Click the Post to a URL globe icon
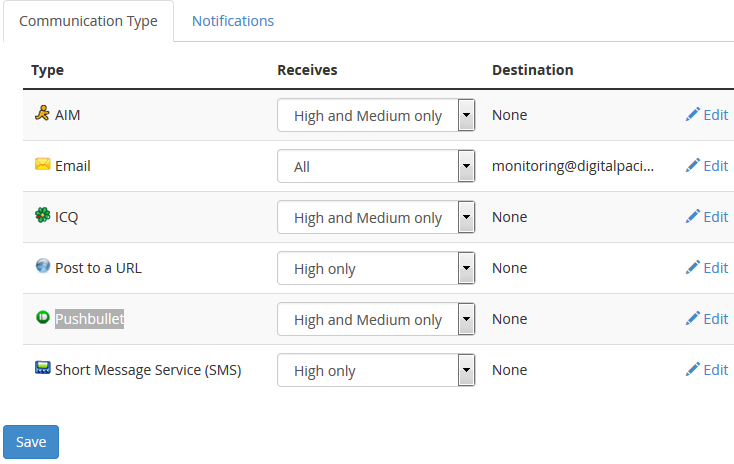The image size is (734, 464). point(43,266)
